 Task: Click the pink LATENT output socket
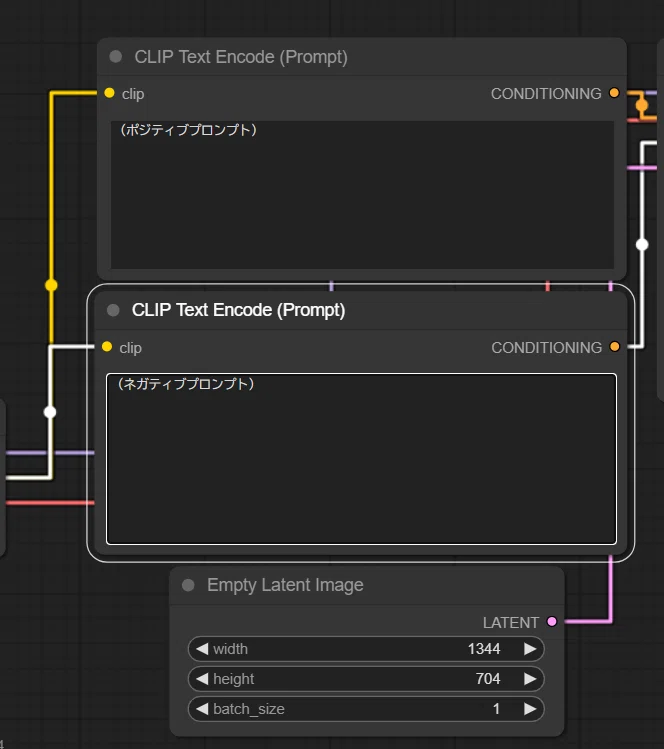552,621
